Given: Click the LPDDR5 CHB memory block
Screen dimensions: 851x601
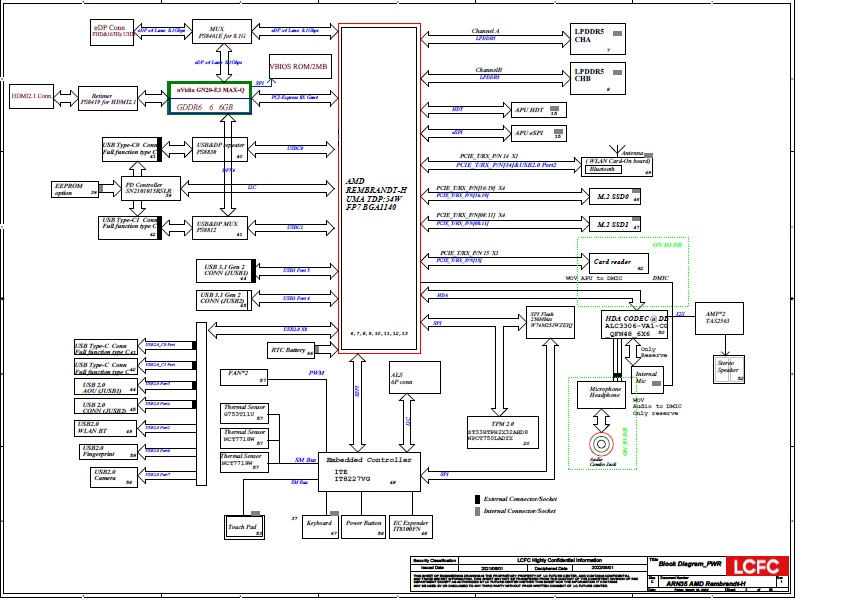Looking at the screenshot, I should (598, 78).
